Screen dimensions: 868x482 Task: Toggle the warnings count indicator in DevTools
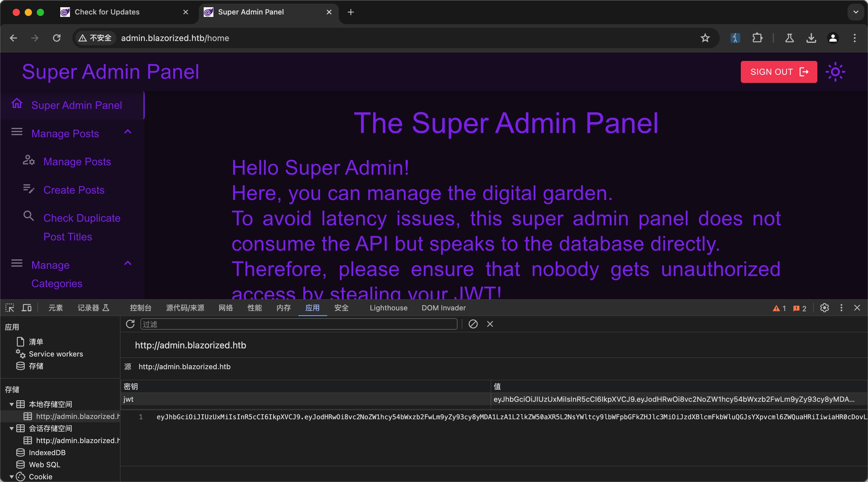point(779,308)
